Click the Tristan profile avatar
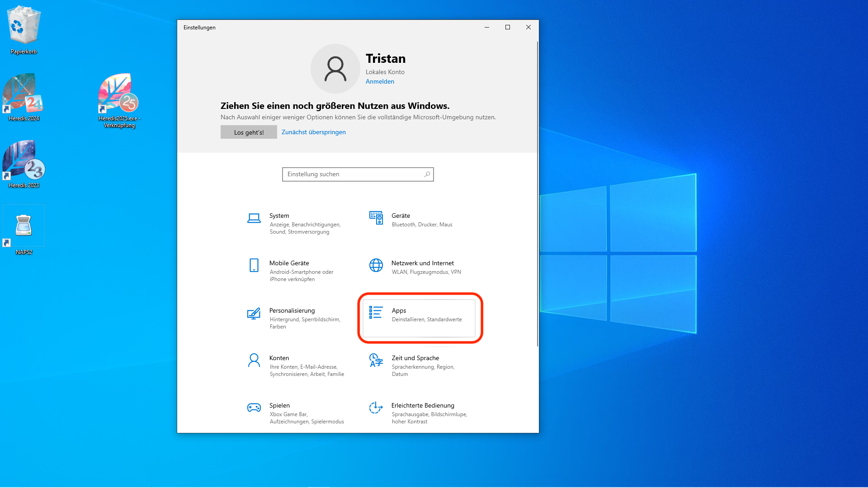Screen dimensions: 868x488 [335, 69]
